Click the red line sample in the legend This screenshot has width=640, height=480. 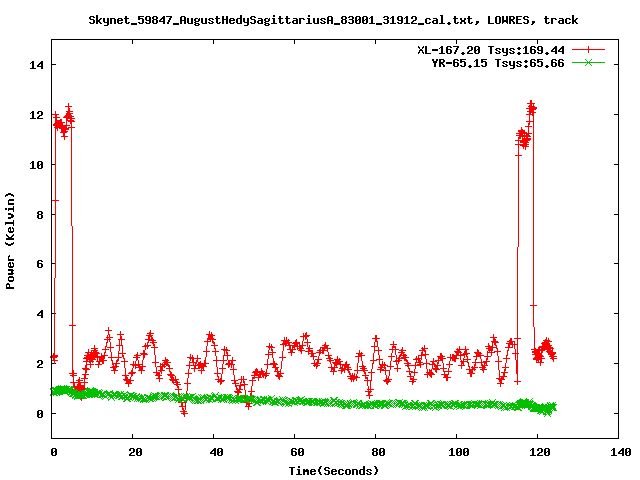click(x=588, y=50)
